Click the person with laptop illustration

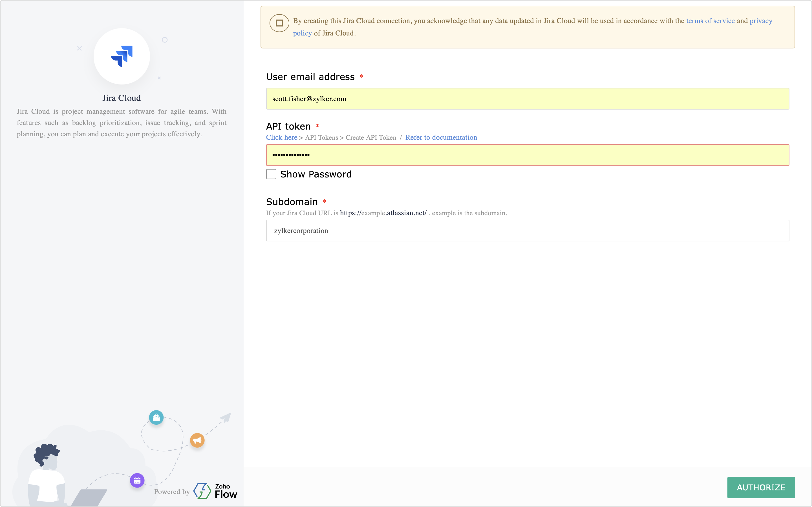coord(47,476)
